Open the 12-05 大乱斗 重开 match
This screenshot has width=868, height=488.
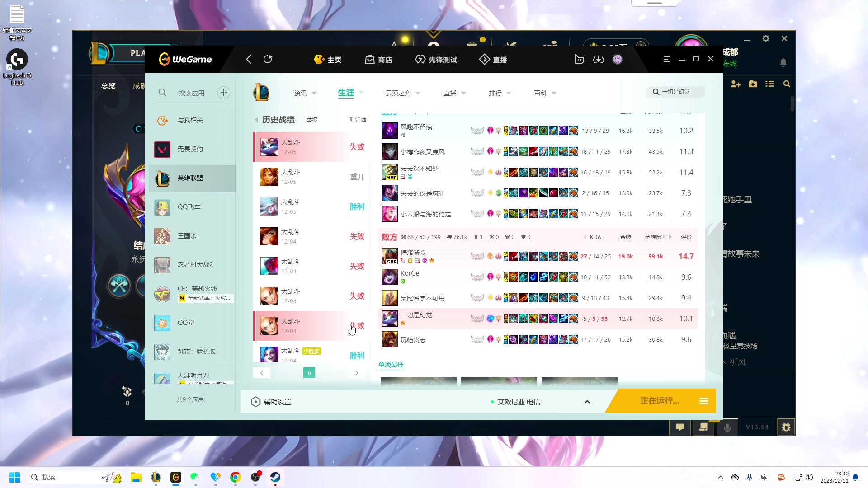pyautogui.click(x=312, y=177)
